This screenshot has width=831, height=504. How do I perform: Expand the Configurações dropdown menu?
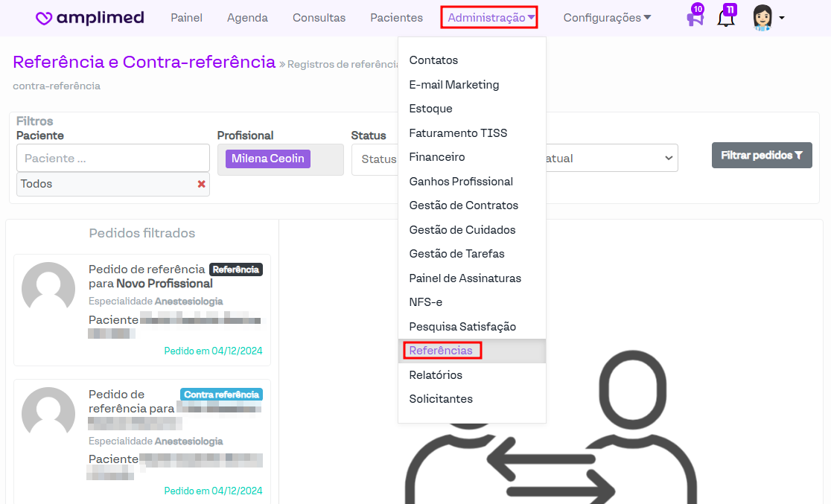click(606, 18)
